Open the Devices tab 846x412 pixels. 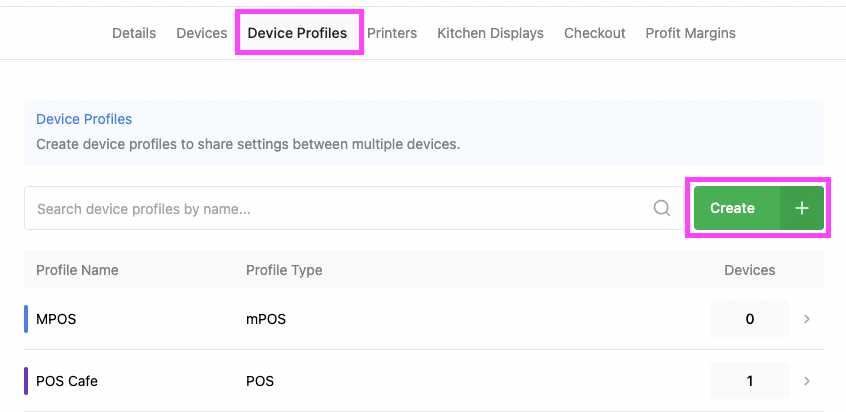pyautogui.click(x=202, y=33)
